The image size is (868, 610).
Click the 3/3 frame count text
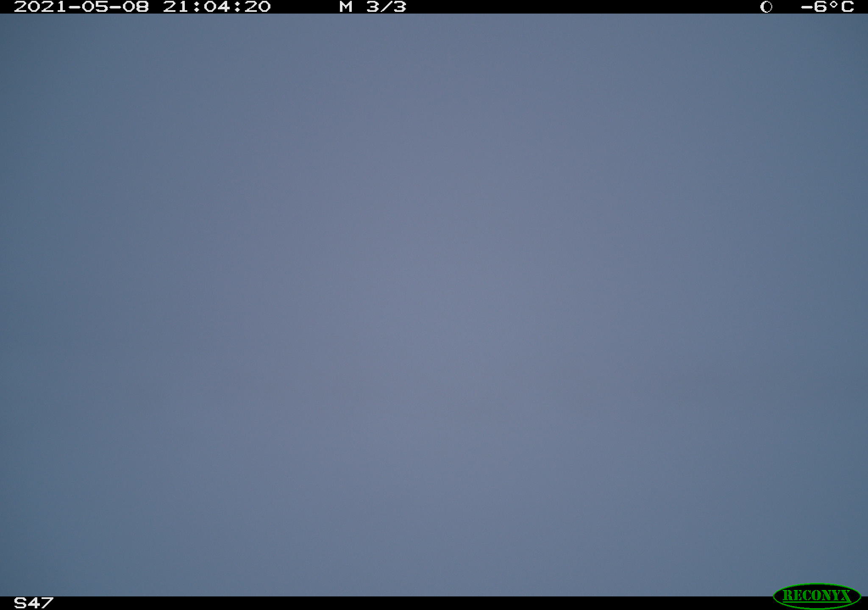(387, 7)
